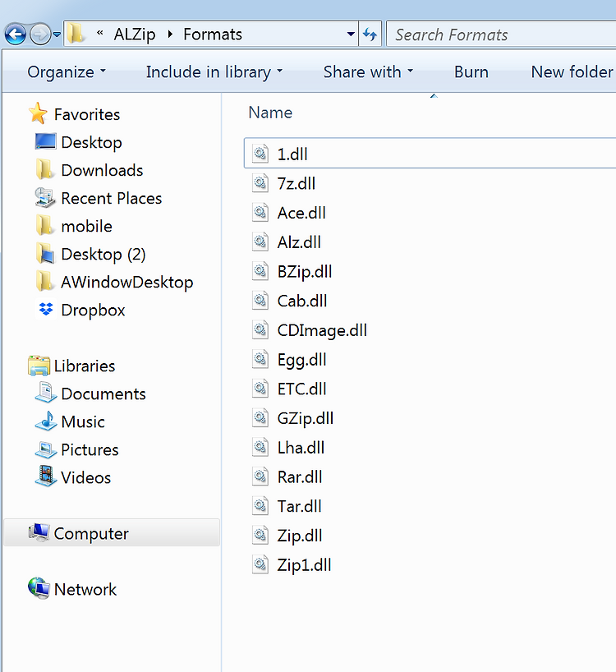
Task: Select the Cab.dll file icon
Action: pos(260,301)
